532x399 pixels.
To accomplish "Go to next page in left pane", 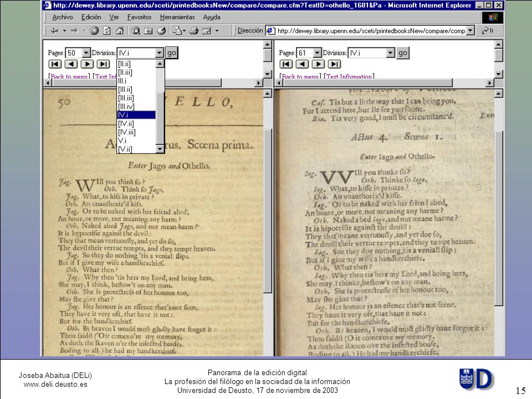I will click(x=87, y=64).
